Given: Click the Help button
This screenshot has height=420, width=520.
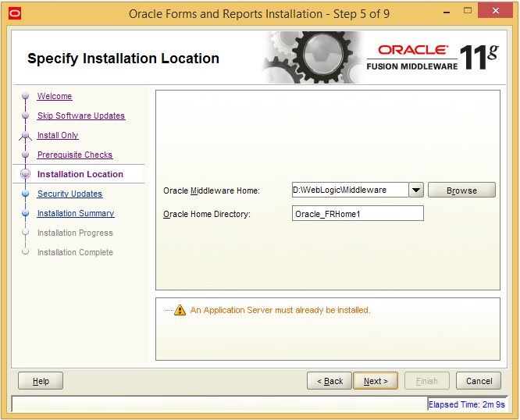Looking at the screenshot, I should click(41, 380).
